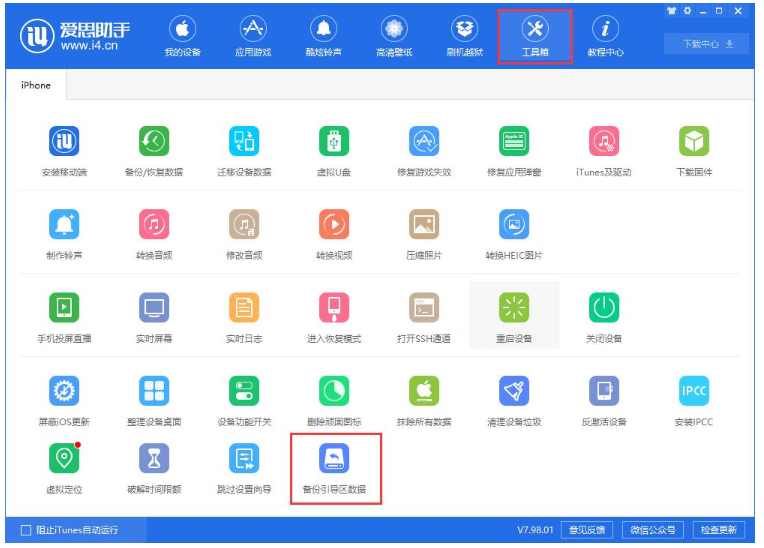The image size is (764, 548).
Task: Open 转换视频 converter
Action: [x=334, y=225]
